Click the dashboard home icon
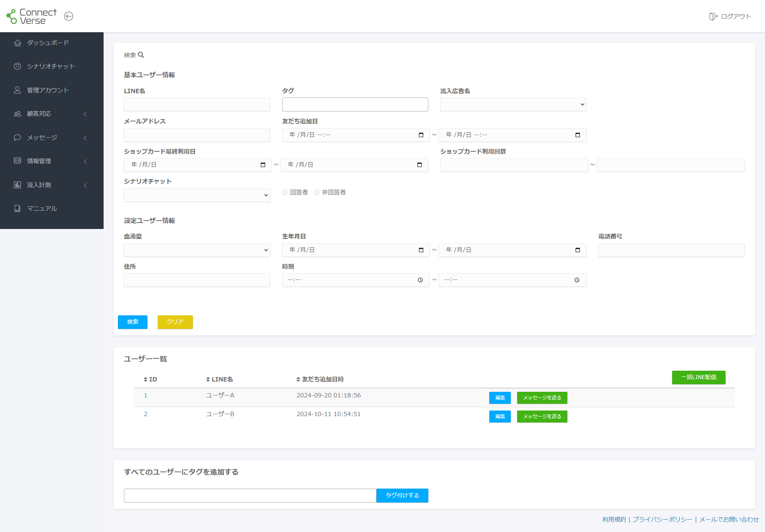This screenshot has width=765, height=532. [18, 43]
